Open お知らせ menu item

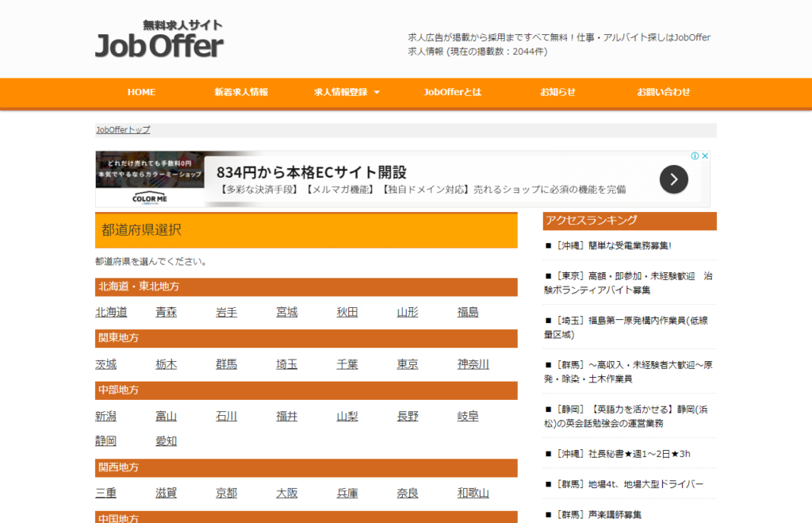[x=557, y=92]
